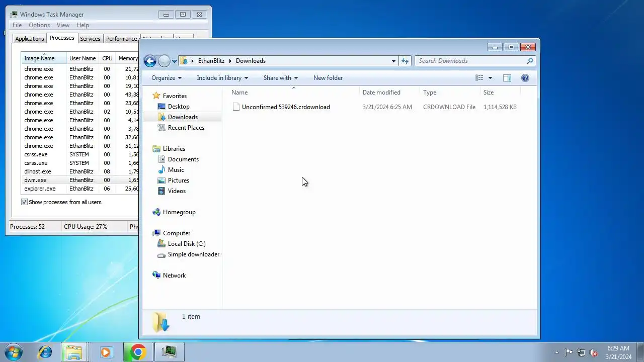The image size is (644, 362).
Task: Click the Refresh button next to address bar
Action: 405,61
